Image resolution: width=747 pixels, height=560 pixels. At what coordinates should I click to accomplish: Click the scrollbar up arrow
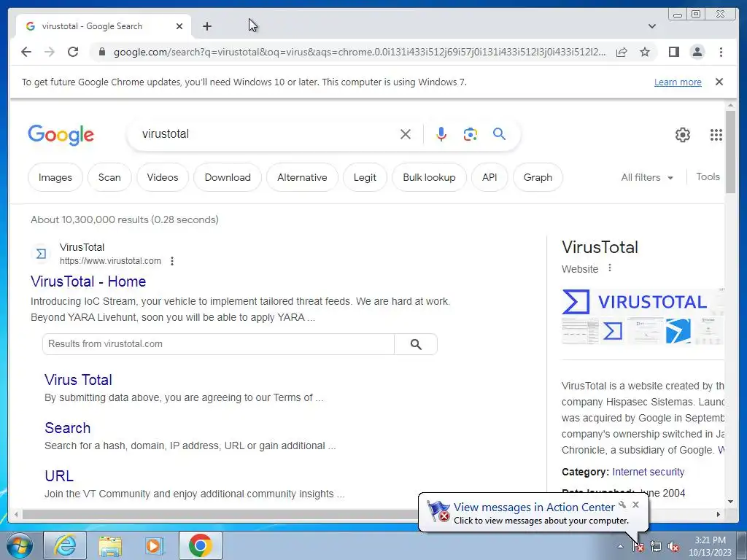coord(730,105)
